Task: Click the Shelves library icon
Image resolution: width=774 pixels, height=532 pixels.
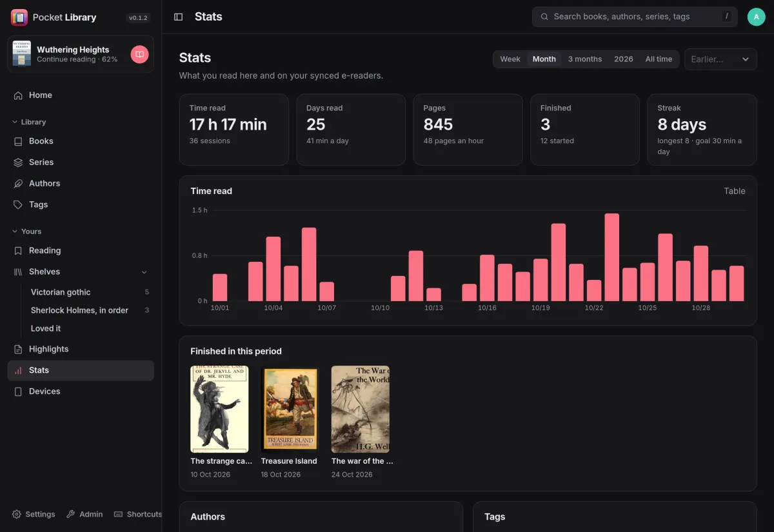Action: 18,271
